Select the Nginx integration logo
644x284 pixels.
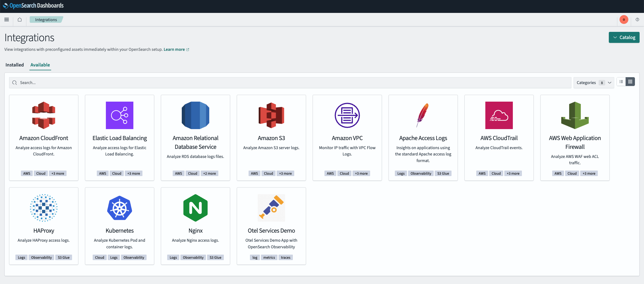(195, 208)
